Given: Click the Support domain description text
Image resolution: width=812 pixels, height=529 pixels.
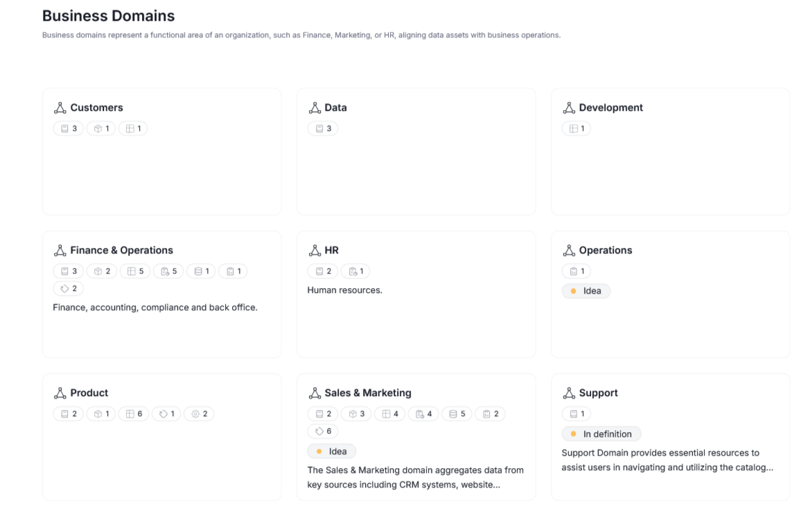Looking at the screenshot, I should [667, 460].
